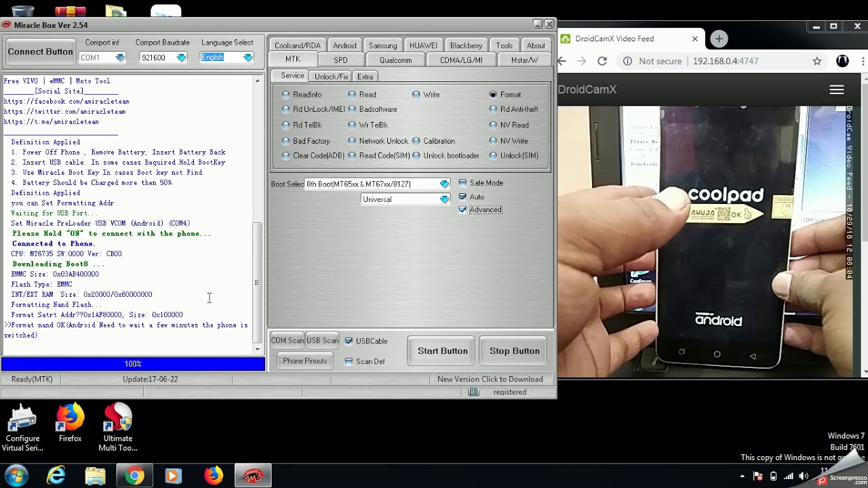Switch to the SPD tab
868x488 pixels.
coord(340,60)
